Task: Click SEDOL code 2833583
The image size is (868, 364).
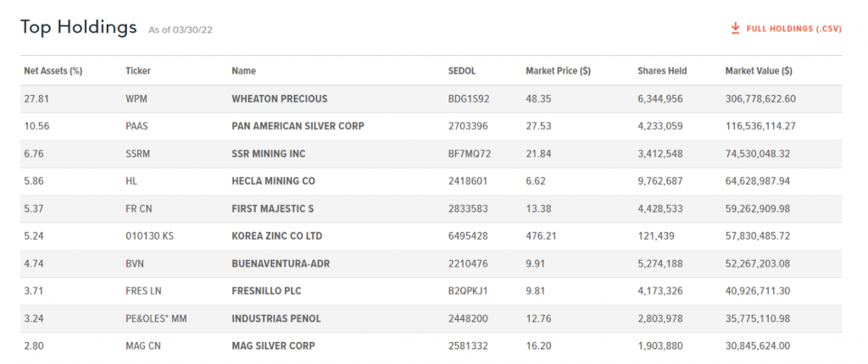Action: click(x=468, y=208)
